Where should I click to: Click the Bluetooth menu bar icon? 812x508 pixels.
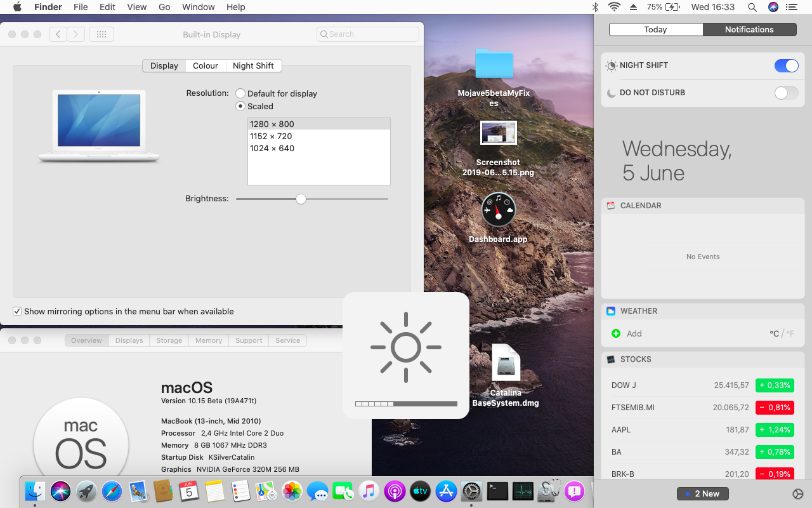(595, 7)
